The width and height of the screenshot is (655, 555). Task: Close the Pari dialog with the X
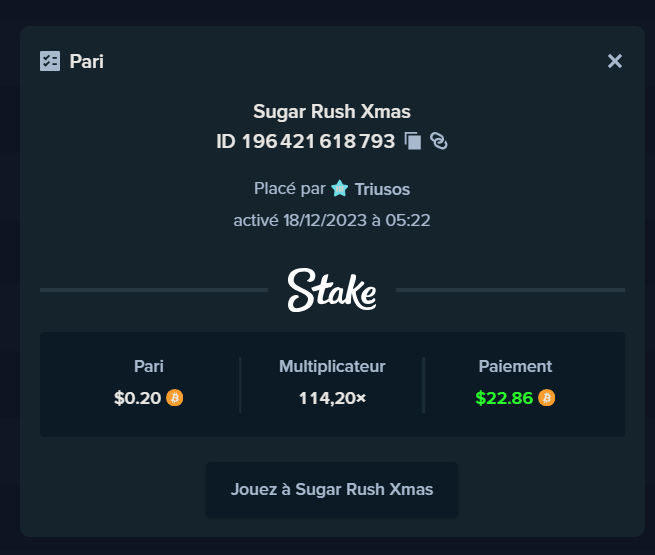pyautogui.click(x=615, y=61)
